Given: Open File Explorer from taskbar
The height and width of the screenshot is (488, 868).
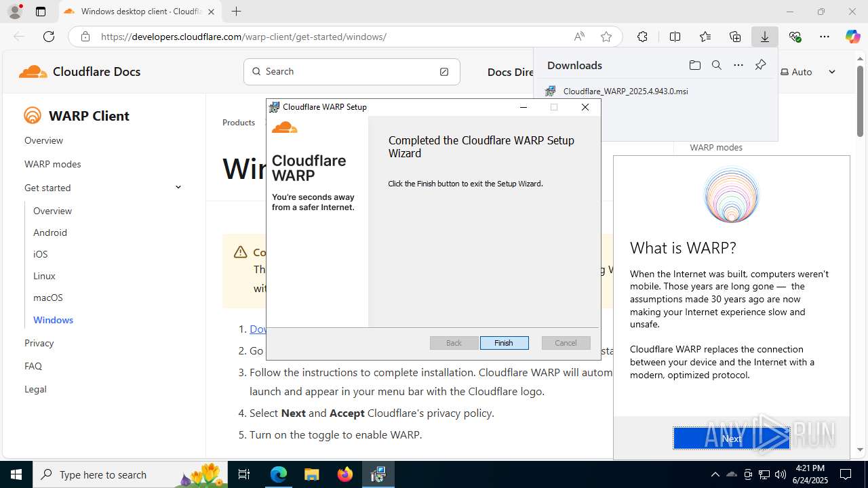Looking at the screenshot, I should (311, 474).
